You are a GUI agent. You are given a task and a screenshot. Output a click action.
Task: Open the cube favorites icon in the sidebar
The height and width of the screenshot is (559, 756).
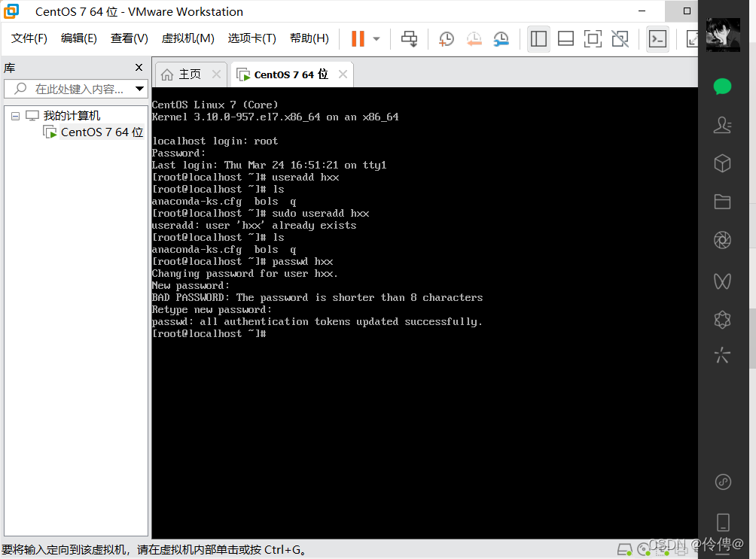[x=722, y=163]
